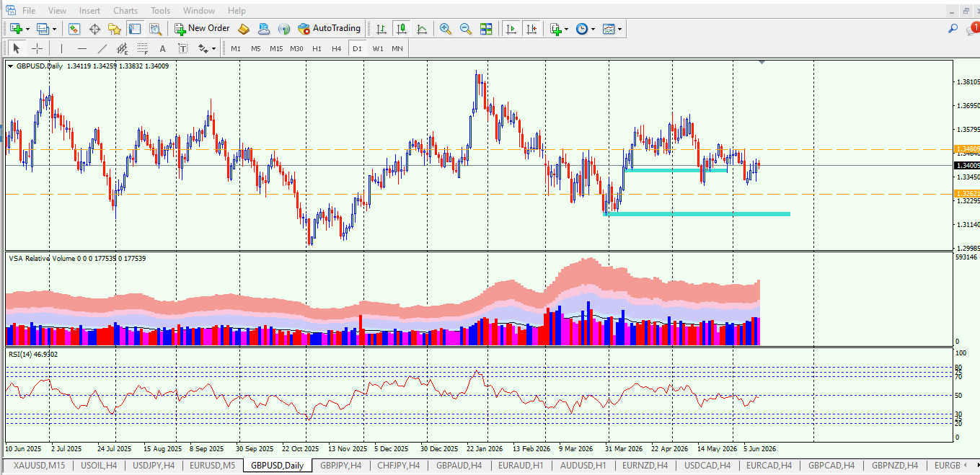This screenshot has width=980, height=475.
Task: Click the Zoom Out magnifier icon
Action: (466, 29)
